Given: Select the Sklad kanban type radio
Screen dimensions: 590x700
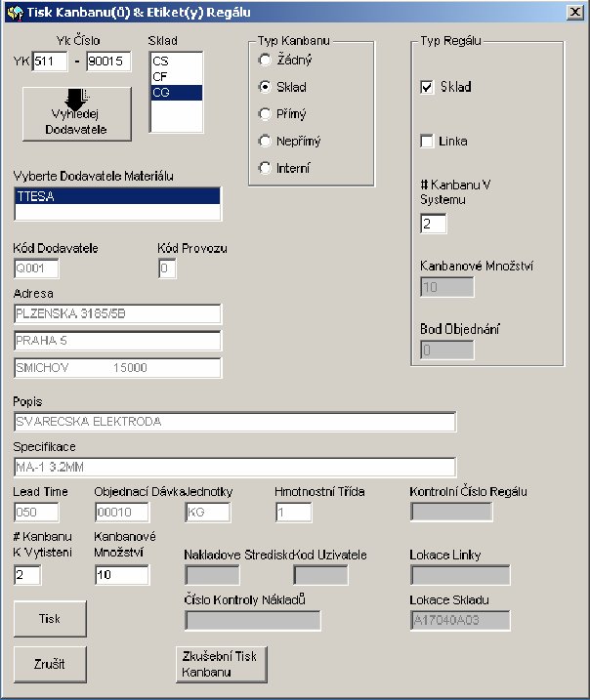Looking at the screenshot, I should coord(282,87).
